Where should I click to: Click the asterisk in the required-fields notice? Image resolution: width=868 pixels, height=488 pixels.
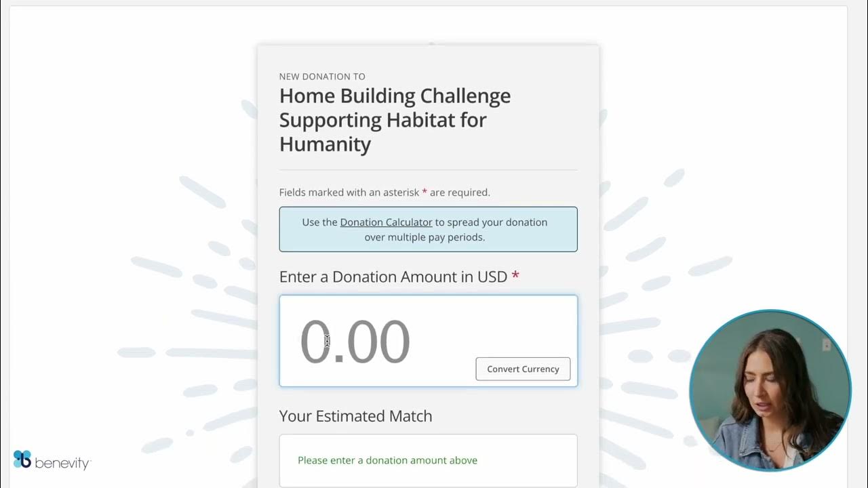click(x=424, y=191)
